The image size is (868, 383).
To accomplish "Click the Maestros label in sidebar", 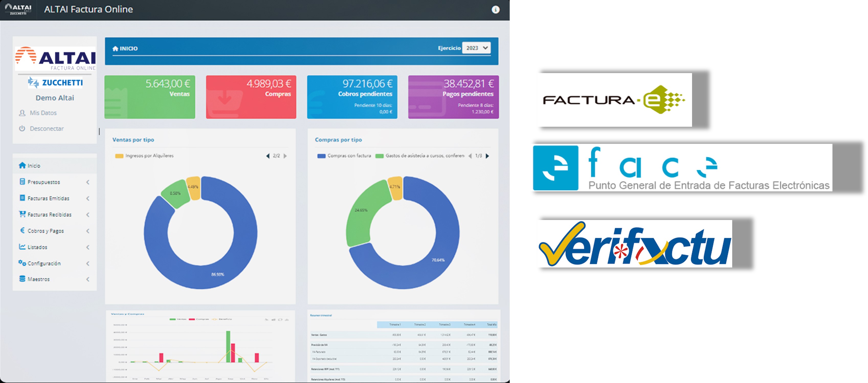I will (x=38, y=279).
